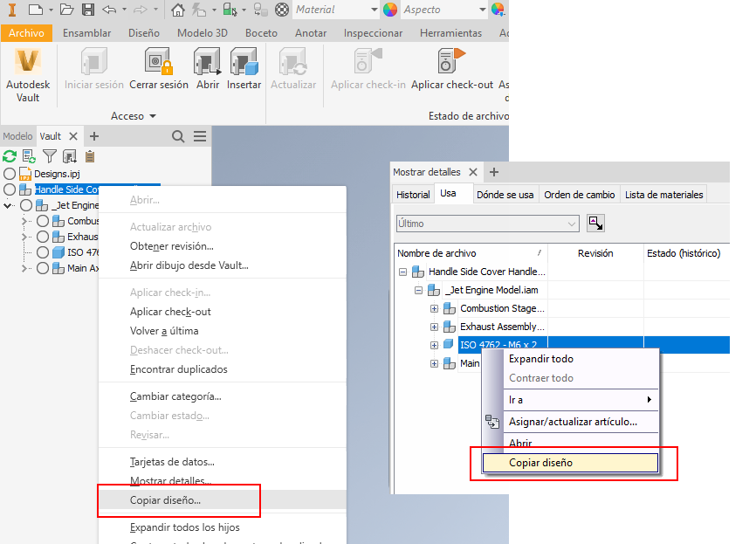Click status circle beside Handle Side Cover
The image size is (756, 544).
(x=9, y=189)
